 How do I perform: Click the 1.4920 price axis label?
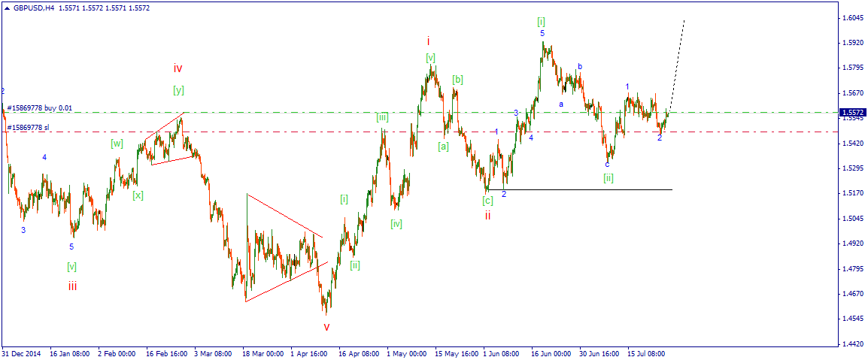pos(852,244)
